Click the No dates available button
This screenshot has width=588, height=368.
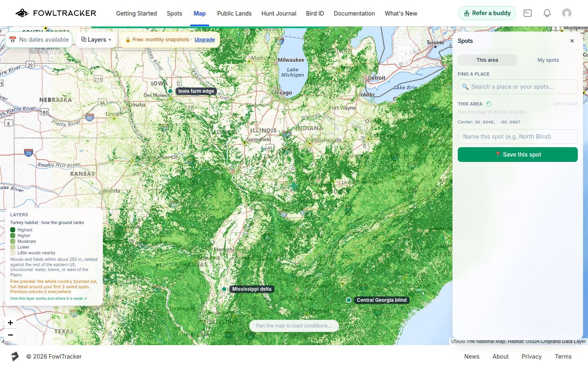(x=39, y=40)
